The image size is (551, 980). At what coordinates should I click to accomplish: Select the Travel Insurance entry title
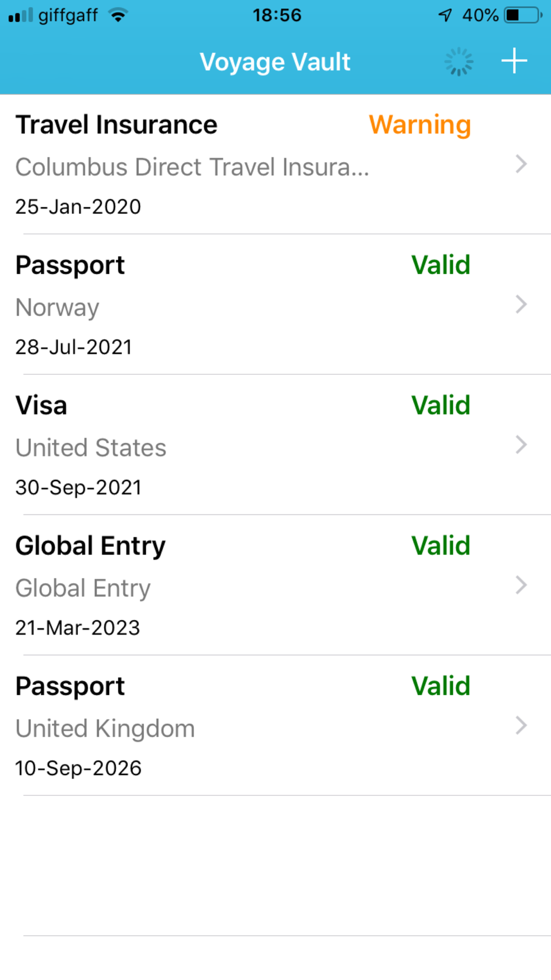pyautogui.click(x=116, y=125)
